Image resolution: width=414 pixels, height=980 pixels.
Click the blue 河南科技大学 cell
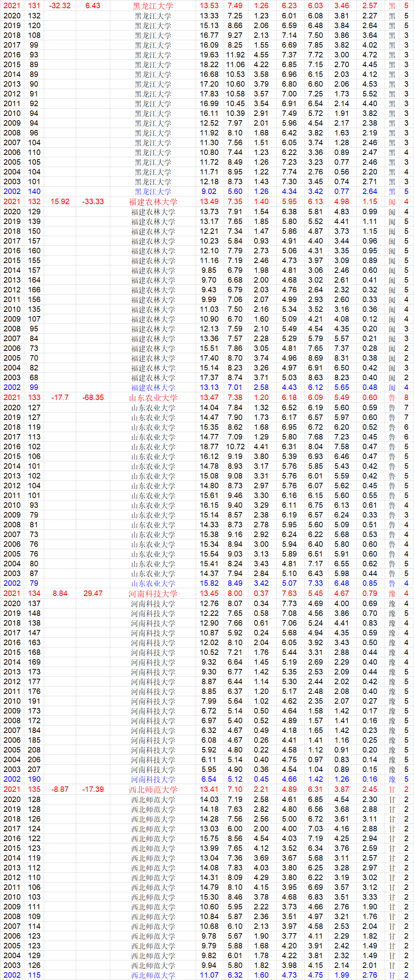point(153,779)
